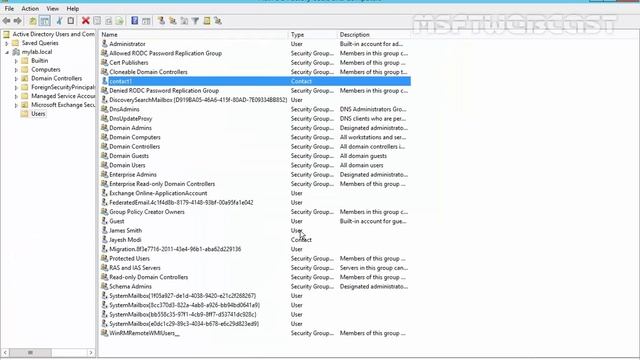Click the Back arrow toolbar icon
The image size is (640, 360).
click(7, 21)
